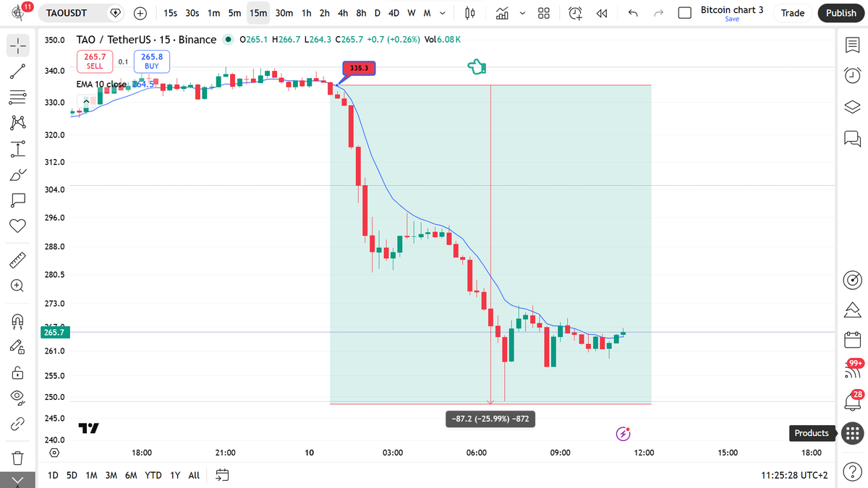Open the Bitcoin chart 3 layout menu

click(x=732, y=13)
